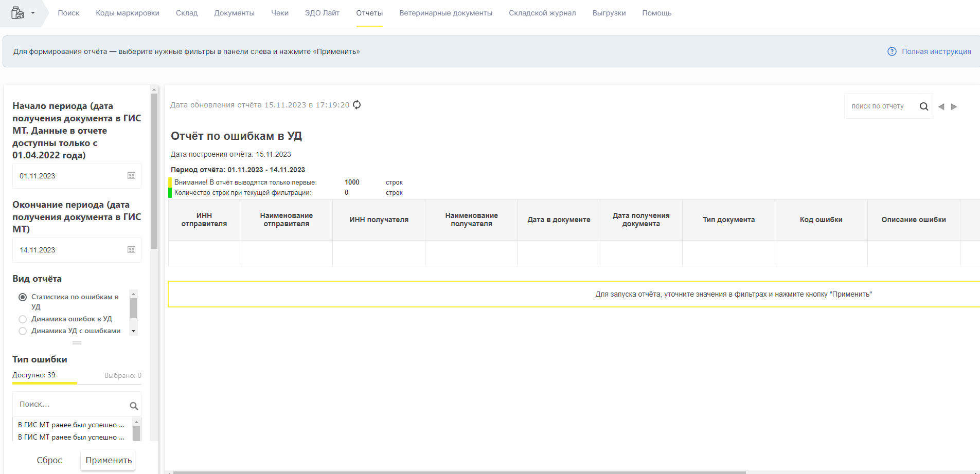
Task: Open the product catalog icon menu
Action: pos(17,13)
